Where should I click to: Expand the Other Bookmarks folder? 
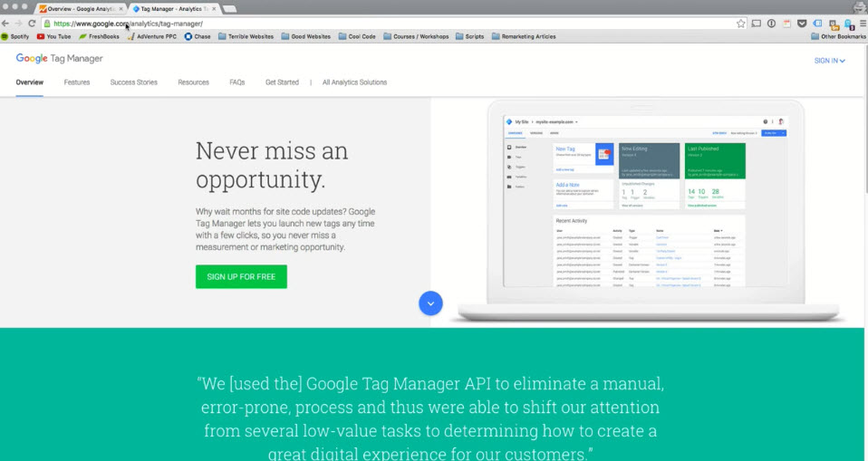(837, 36)
